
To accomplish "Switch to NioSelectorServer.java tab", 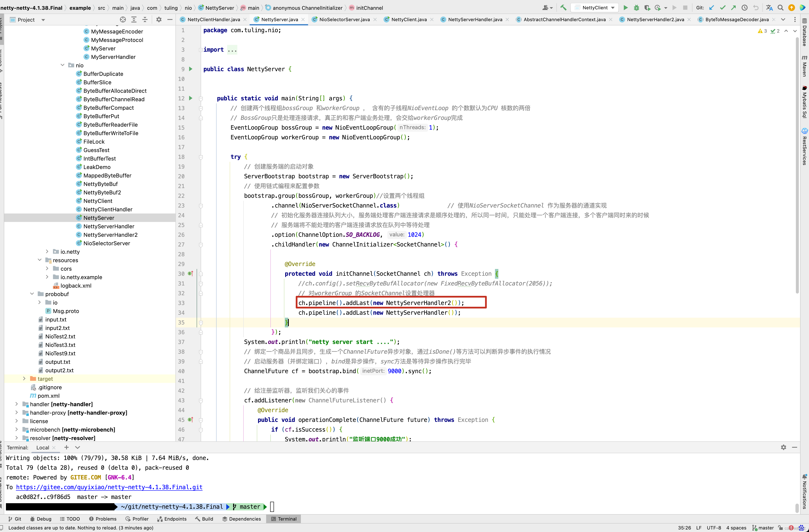I will (344, 20).
